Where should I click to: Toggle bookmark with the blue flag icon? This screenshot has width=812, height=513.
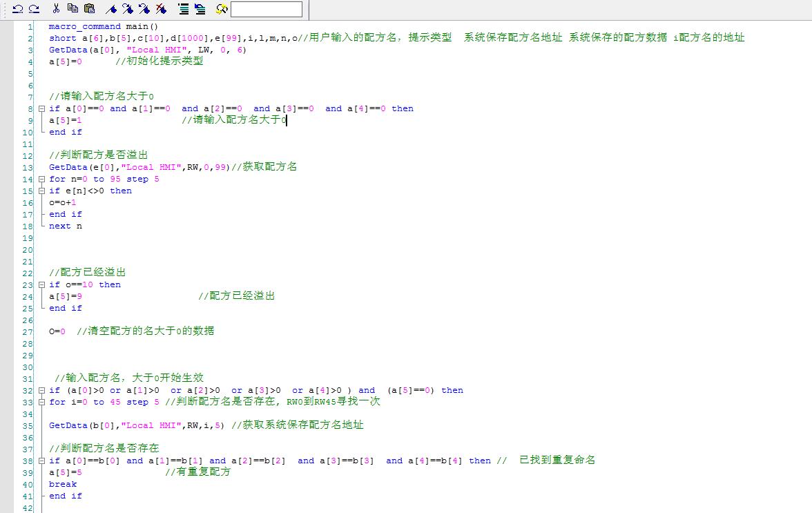coord(111,9)
